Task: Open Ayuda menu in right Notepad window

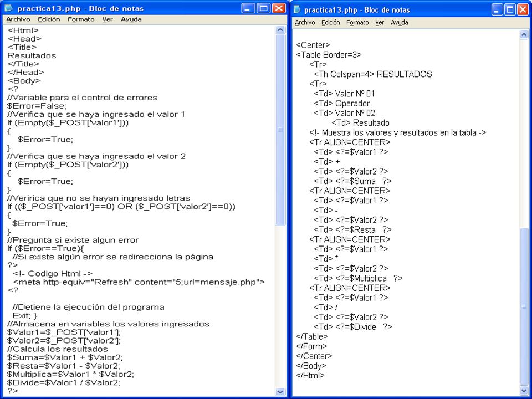Action: [x=400, y=22]
